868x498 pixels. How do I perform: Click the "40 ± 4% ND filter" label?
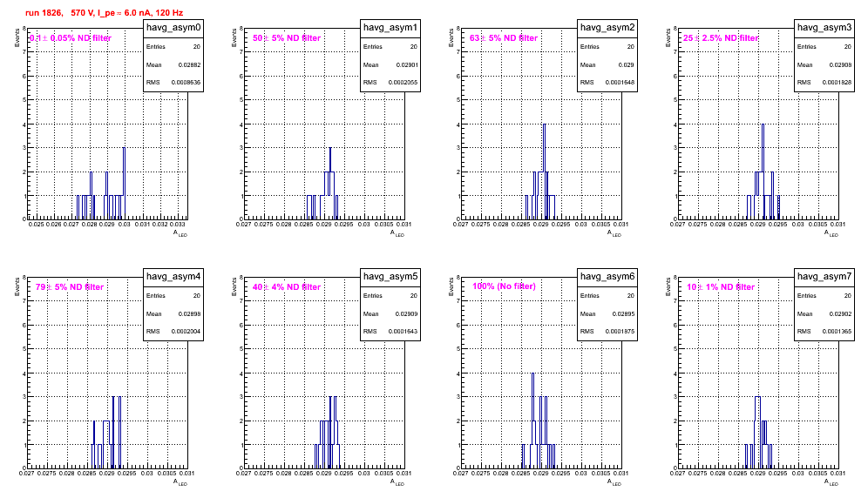[287, 287]
